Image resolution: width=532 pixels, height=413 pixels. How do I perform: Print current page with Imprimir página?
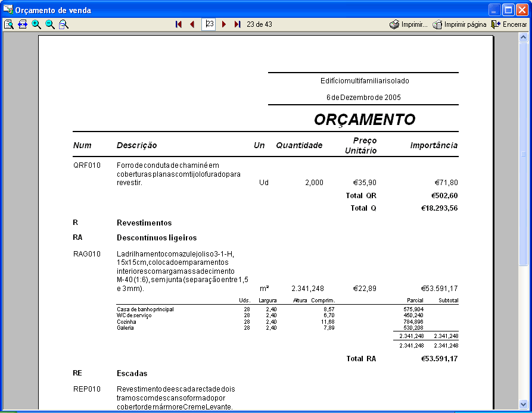pos(459,24)
